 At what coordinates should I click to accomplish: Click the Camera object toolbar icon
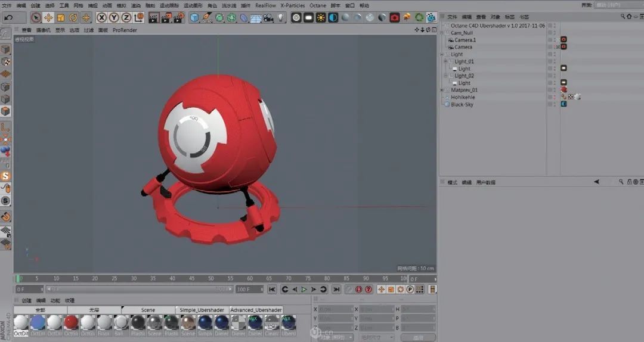(x=268, y=18)
